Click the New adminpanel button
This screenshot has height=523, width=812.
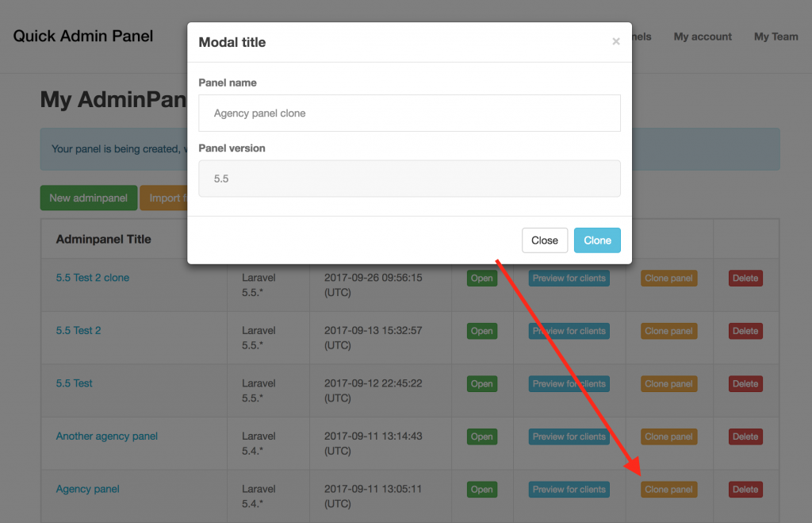pos(89,198)
